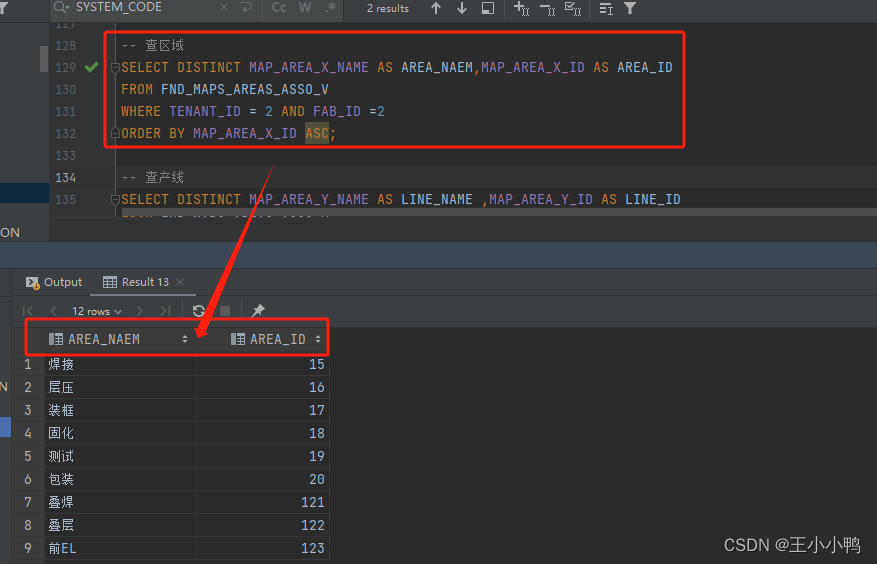Click the funnel icon at far left edge
The width and height of the screenshot is (877, 564).
[3, 8]
